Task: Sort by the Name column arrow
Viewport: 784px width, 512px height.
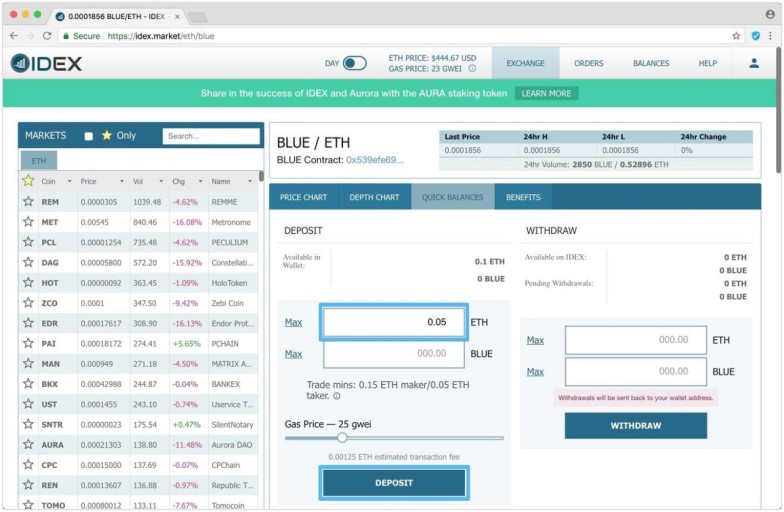Action: 250,181
